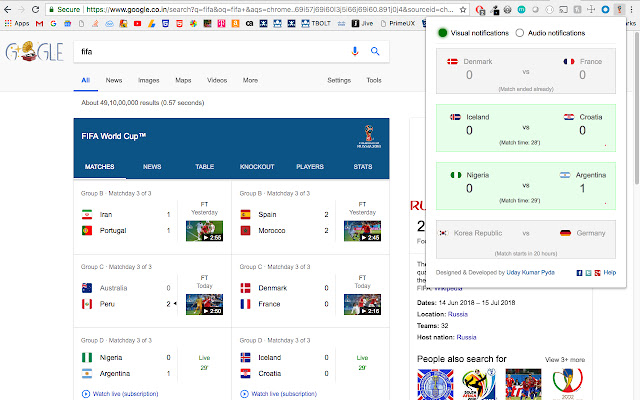Click the Google doodle logo
This screenshot has width=640, height=400.
point(34,51)
